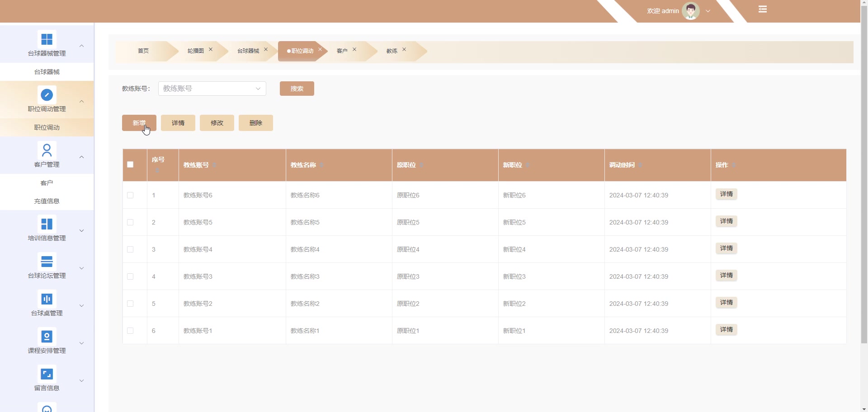Switch to the 轮播图 tab
This screenshot has height=412, width=868.
196,51
